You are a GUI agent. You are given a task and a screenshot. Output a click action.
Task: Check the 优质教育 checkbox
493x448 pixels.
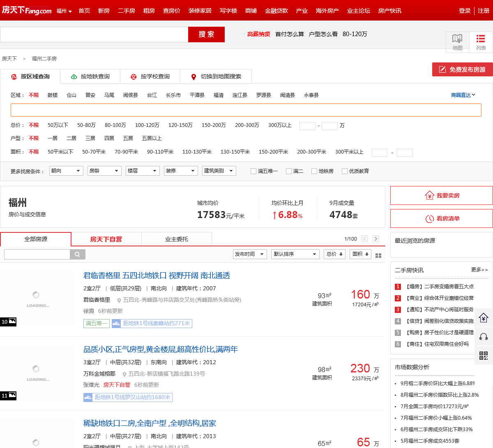coord(345,171)
